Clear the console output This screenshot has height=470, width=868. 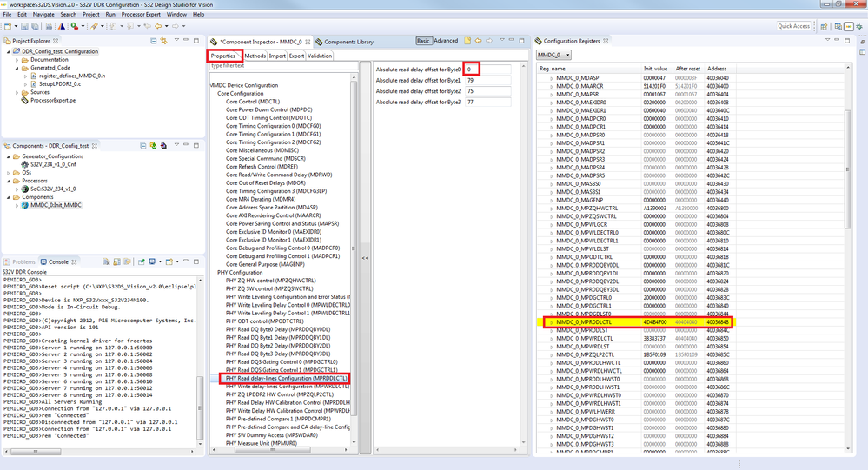(106, 261)
